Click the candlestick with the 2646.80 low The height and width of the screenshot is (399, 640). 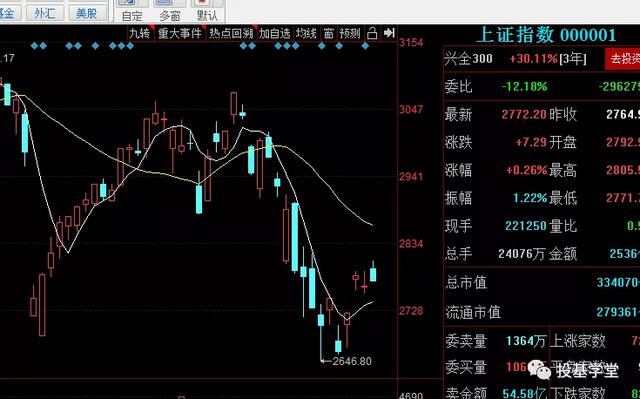tap(321, 319)
